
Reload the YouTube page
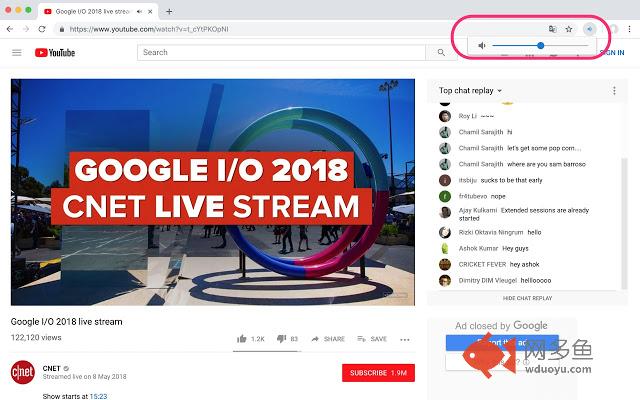click(x=42, y=29)
